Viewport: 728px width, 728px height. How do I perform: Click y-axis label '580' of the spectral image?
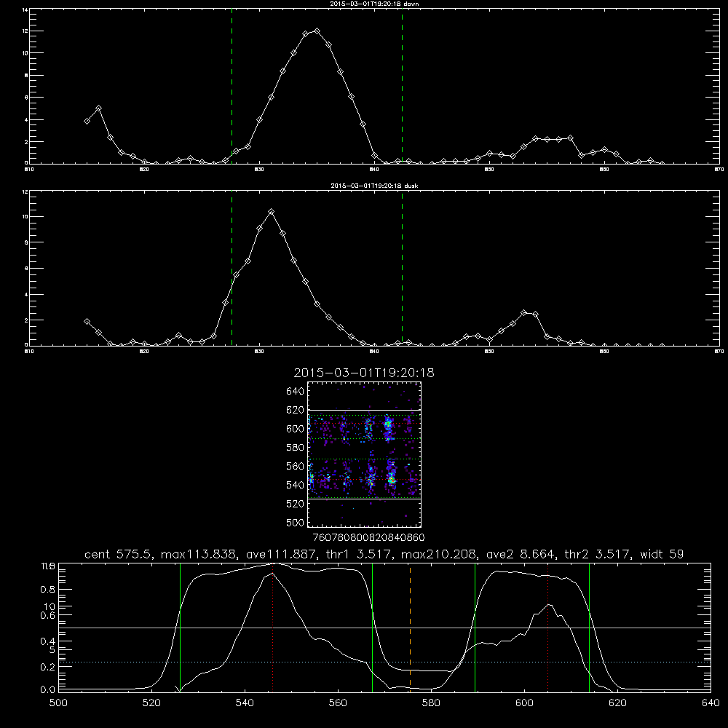click(x=296, y=448)
